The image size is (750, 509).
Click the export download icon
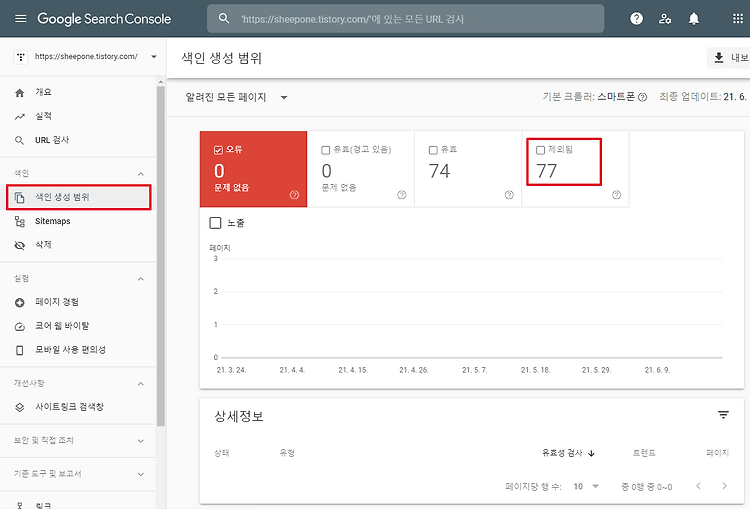pyautogui.click(x=718, y=58)
